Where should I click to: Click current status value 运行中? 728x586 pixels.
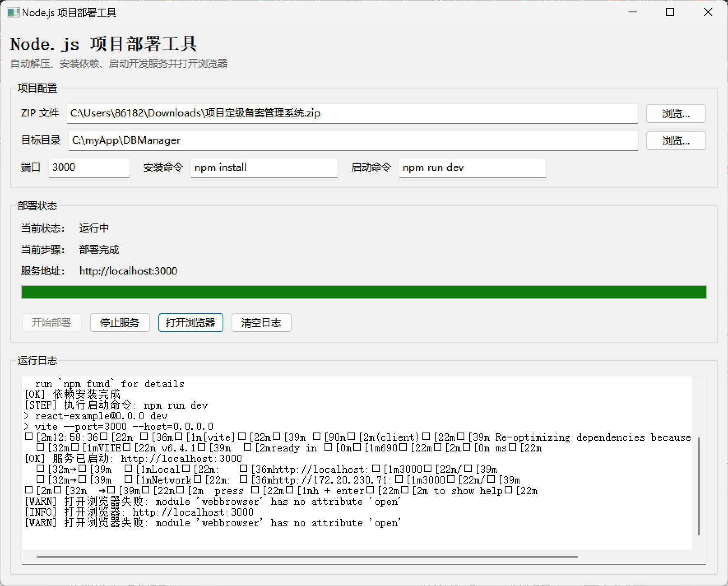[94, 228]
